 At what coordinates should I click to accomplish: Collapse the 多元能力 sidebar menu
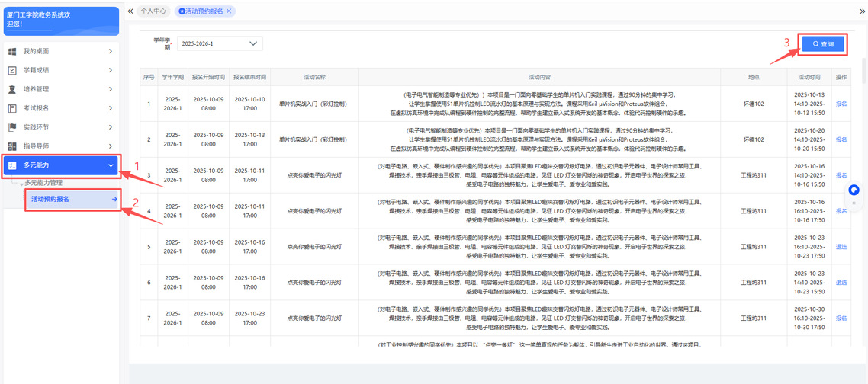click(110, 165)
